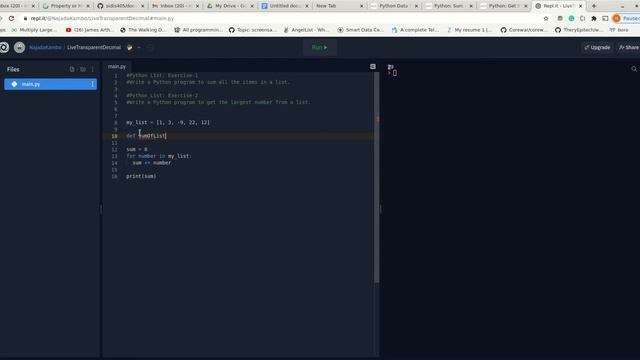Click the green extension icon in toolbar
Image resolution: width=640 pixels, height=360 pixels.
click(x=571, y=18)
